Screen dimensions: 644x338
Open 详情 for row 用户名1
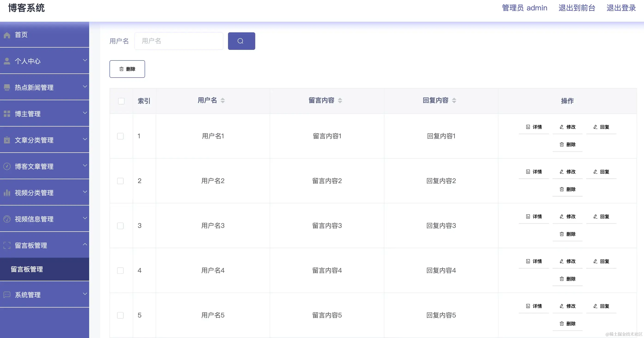[x=534, y=127]
